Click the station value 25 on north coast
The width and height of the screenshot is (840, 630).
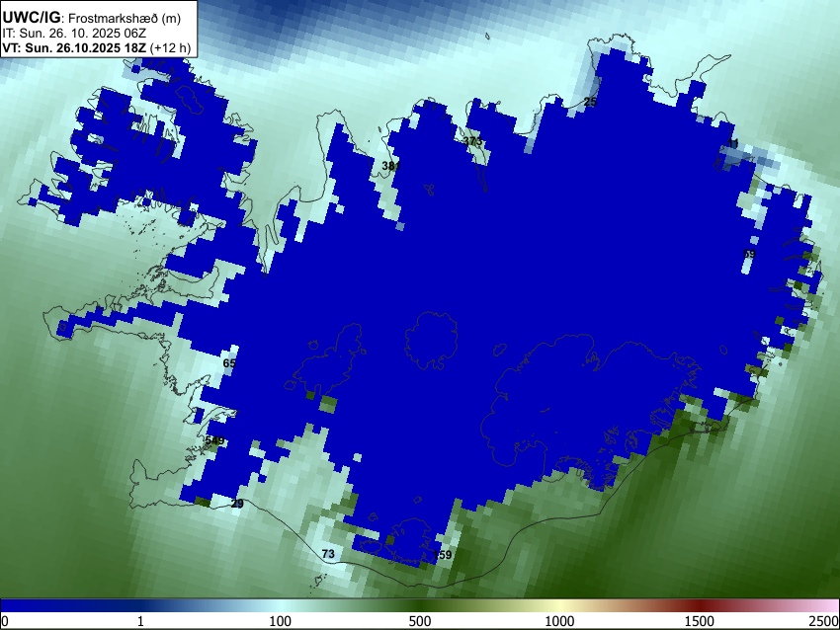pyautogui.click(x=590, y=102)
